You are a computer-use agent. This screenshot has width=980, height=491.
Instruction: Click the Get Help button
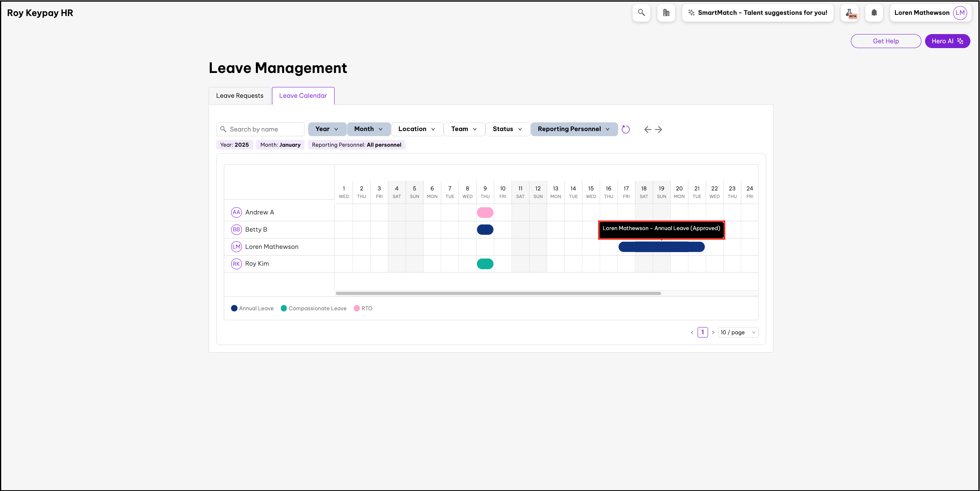(886, 41)
